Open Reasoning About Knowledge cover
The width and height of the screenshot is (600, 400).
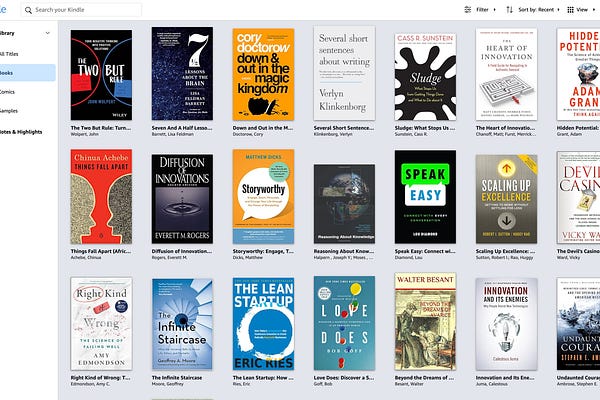pos(344,204)
